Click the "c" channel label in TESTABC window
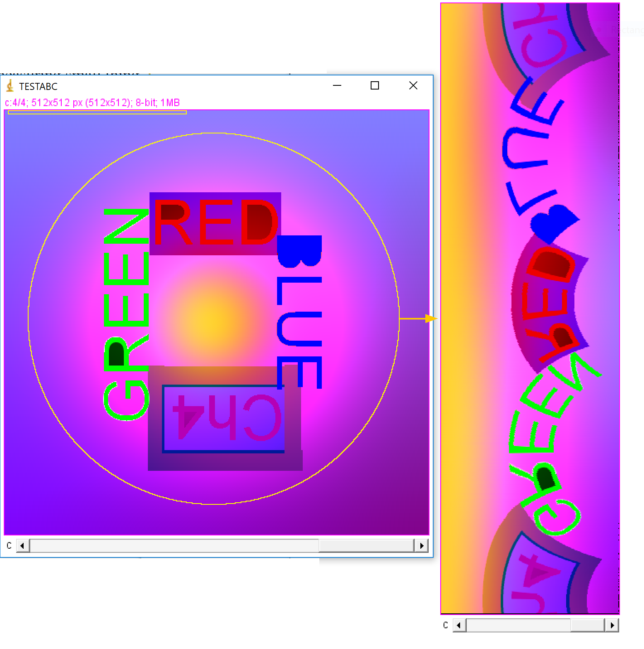The width and height of the screenshot is (644, 649). [x=9, y=546]
